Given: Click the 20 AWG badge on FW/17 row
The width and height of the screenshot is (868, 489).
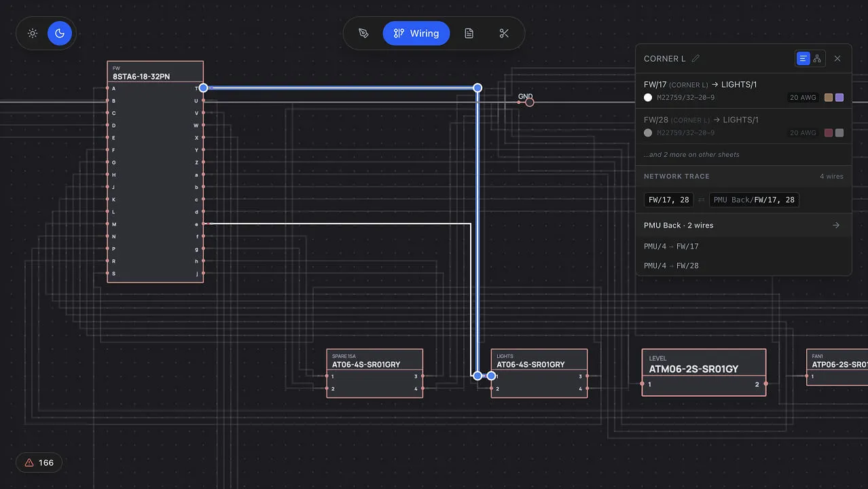Looking at the screenshot, I should [x=803, y=98].
